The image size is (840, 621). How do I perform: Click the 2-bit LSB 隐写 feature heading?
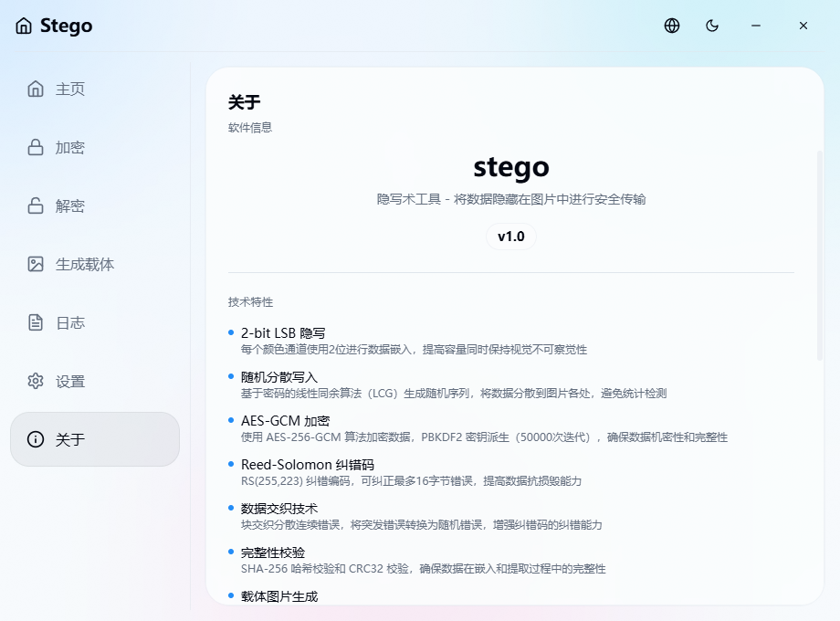[x=283, y=333]
